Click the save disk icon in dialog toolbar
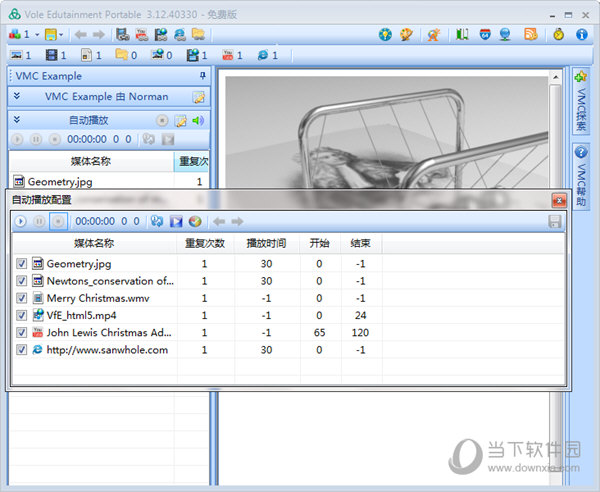 [555, 221]
